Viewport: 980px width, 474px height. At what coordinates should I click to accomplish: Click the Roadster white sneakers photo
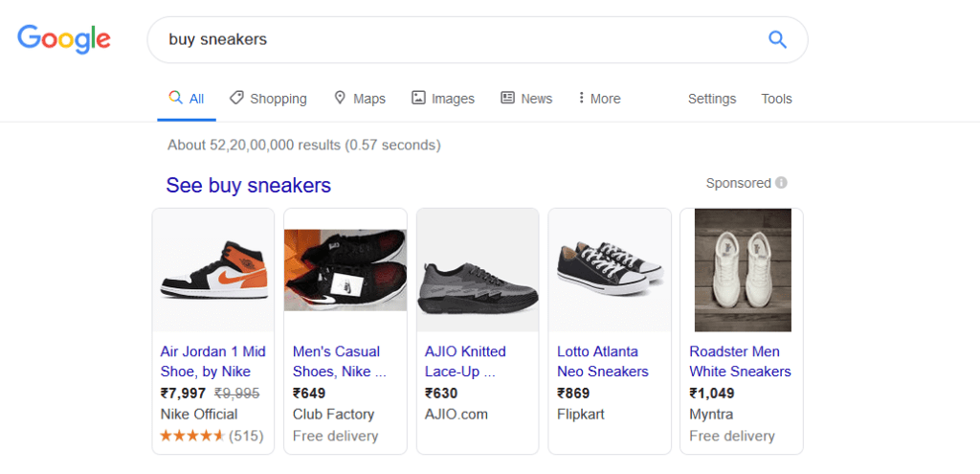(x=742, y=270)
